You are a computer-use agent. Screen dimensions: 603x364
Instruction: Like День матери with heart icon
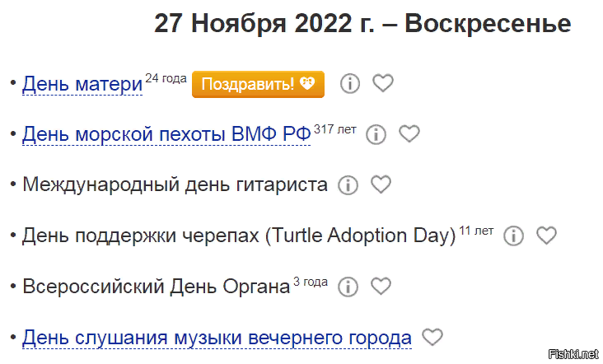(383, 83)
